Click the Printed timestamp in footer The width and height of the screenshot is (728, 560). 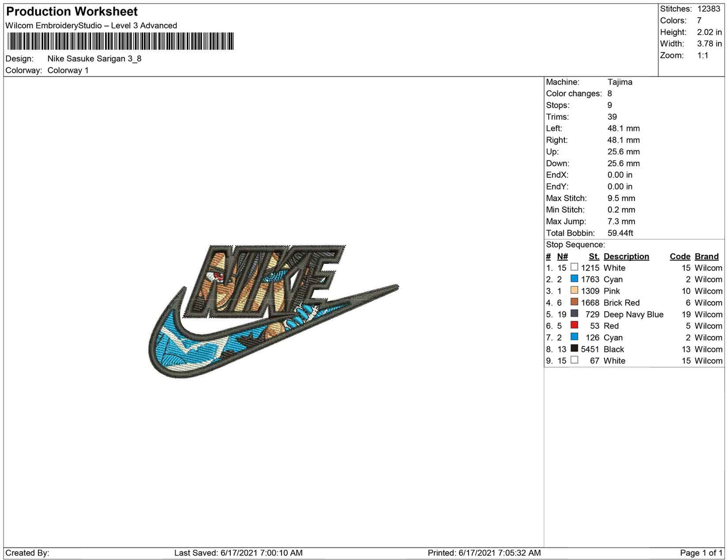tap(484, 552)
